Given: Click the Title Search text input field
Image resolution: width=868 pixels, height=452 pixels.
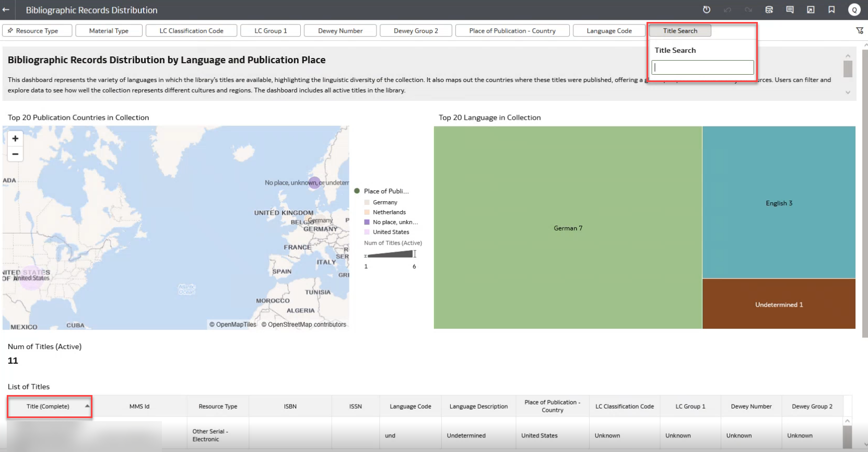Looking at the screenshot, I should (x=702, y=67).
